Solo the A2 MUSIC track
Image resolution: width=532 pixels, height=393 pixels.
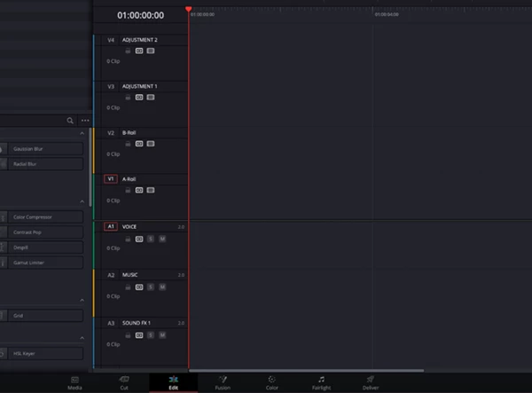pos(151,287)
